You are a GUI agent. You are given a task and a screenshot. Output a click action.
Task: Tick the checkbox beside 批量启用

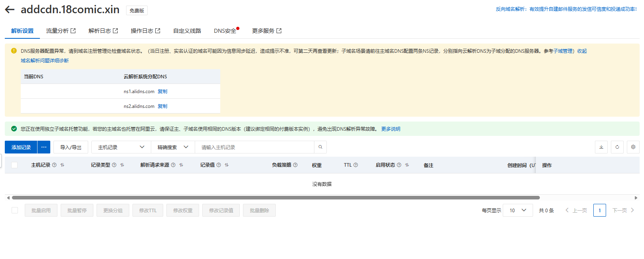(15, 210)
